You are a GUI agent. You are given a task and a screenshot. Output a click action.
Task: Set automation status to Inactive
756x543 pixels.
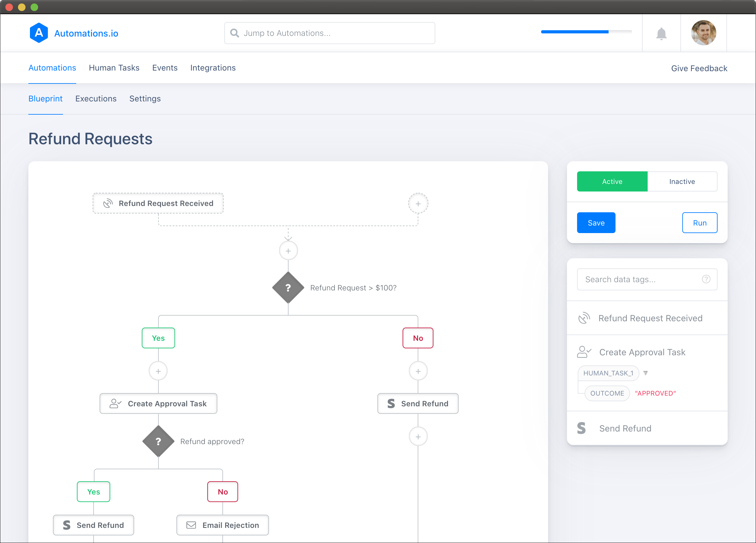point(682,181)
